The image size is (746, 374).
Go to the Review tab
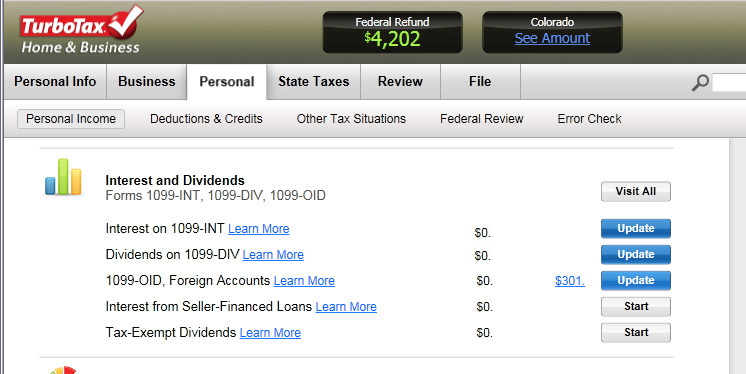(x=400, y=82)
